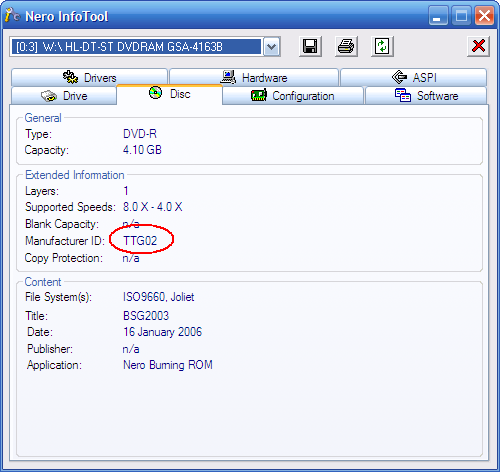Screen dimensions: 500x472
Task: Click the ISO9660, Joliet file system value
Action: click(x=158, y=297)
